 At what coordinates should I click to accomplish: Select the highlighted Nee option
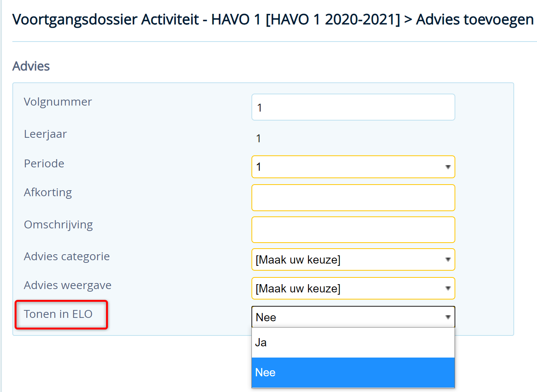coord(353,373)
